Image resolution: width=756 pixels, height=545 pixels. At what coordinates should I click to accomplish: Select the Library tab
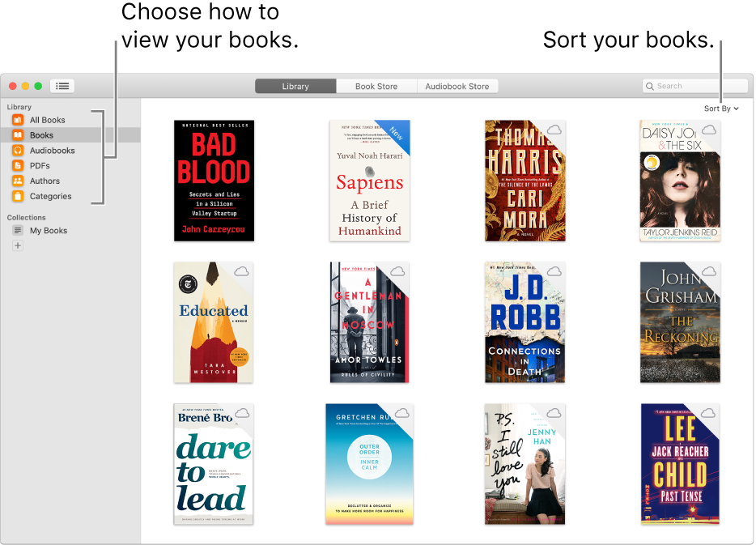pyautogui.click(x=295, y=87)
